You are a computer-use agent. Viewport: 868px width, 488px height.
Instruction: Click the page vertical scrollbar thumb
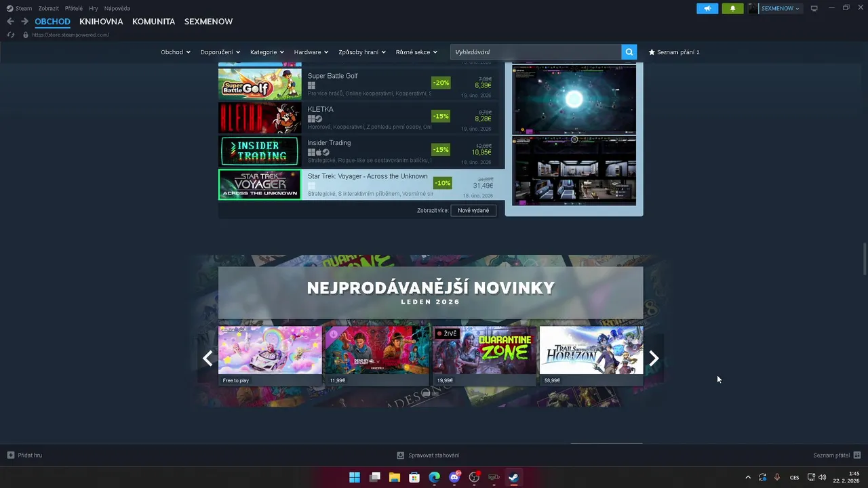point(865,258)
